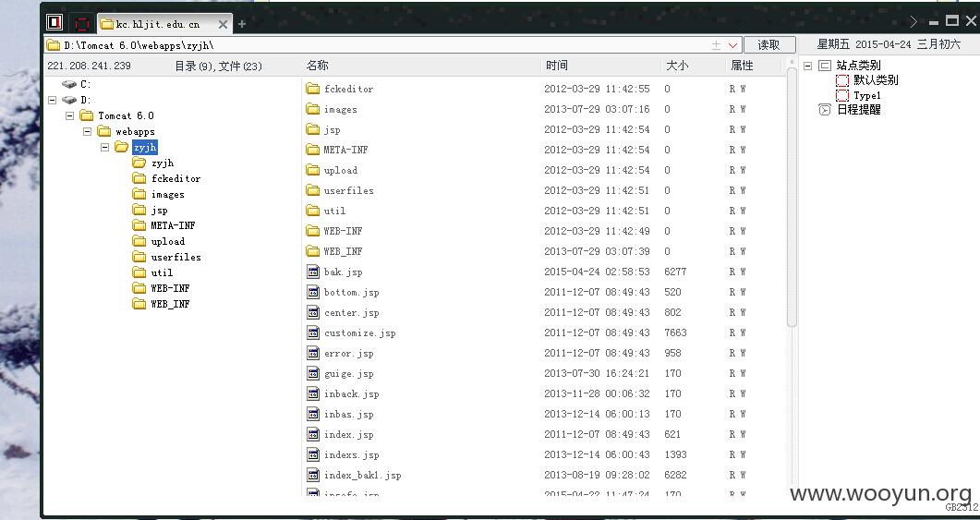
Task: Click the red square icon in tab bar
Action: [x=82, y=24]
